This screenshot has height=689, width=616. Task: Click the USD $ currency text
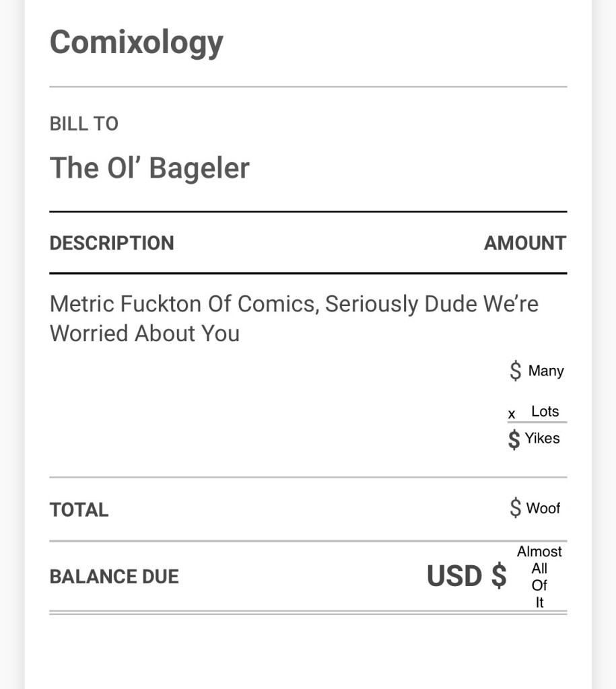467,577
